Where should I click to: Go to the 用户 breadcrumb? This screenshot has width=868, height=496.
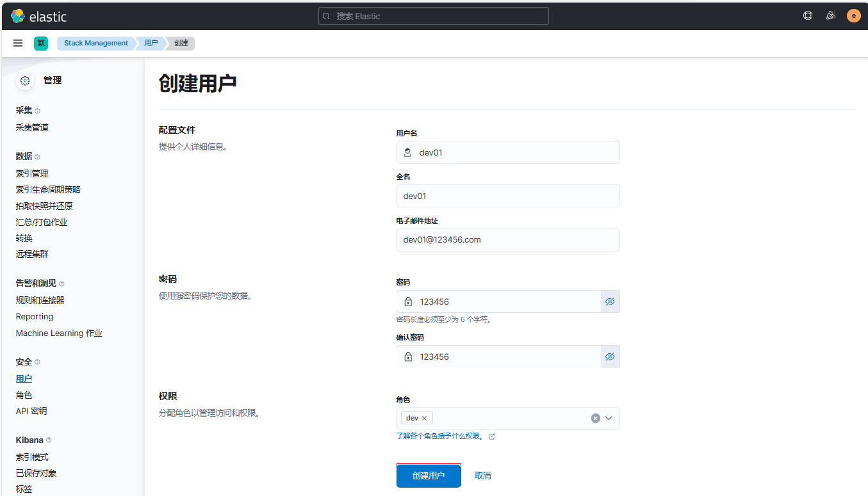pos(151,43)
